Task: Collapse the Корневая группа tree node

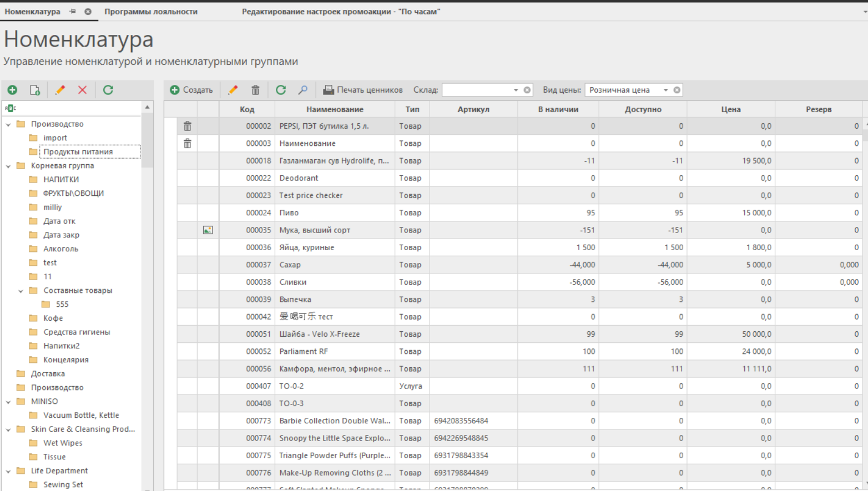Action: (8, 166)
